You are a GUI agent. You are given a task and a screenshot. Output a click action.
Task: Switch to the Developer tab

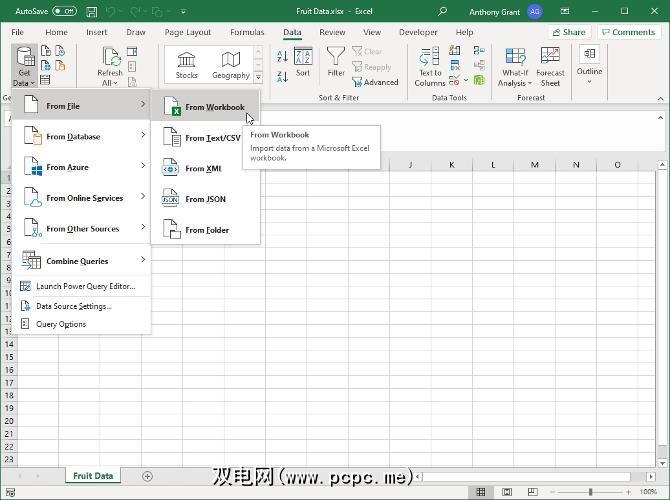pyautogui.click(x=418, y=32)
